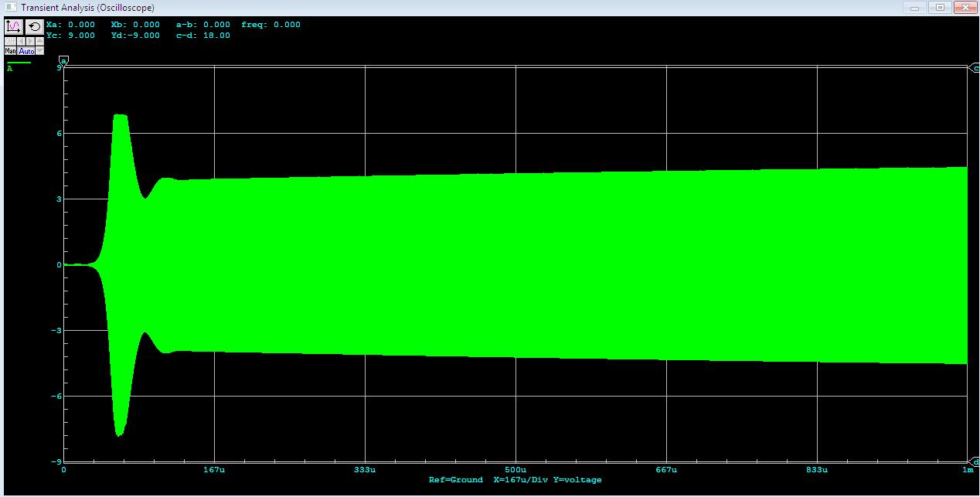Click the left arrow step button

[21, 41]
